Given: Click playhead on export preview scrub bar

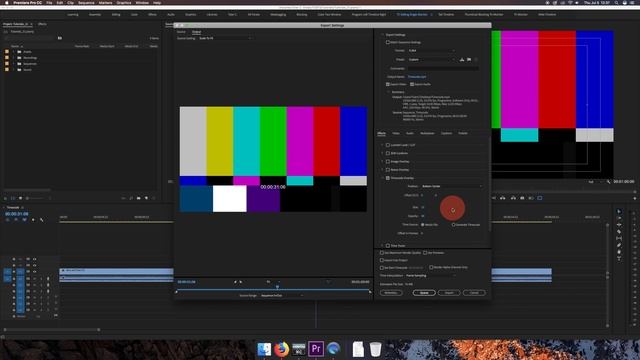Looking at the screenshot, I should [x=278, y=287].
